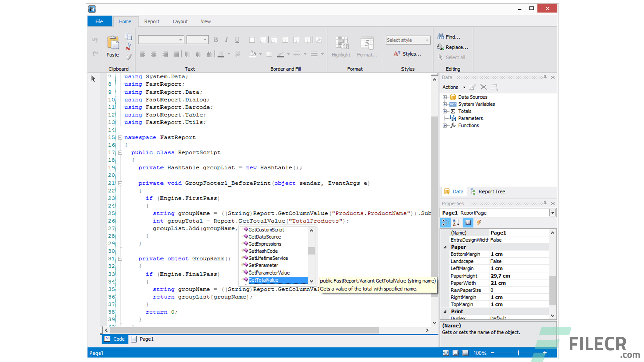Screen dimensions: 644x362
Task: Sort properties alphabetically with A-Z icon
Action: [x=456, y=223]
